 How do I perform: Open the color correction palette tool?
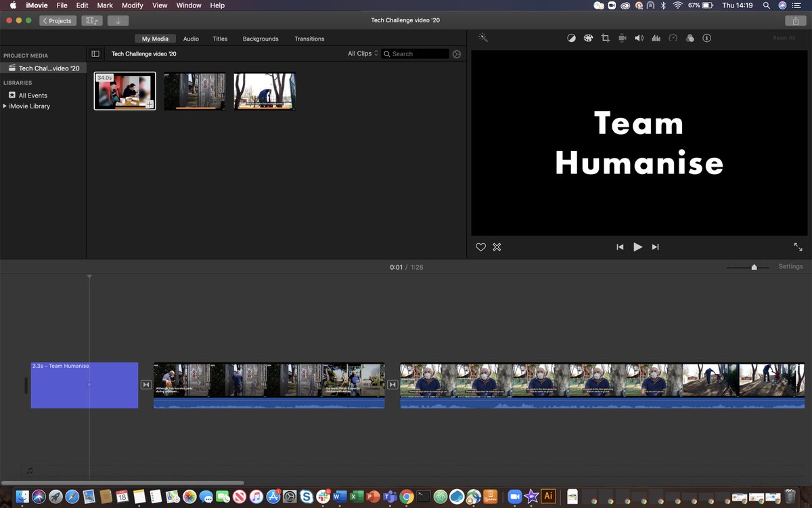(588, 39)
